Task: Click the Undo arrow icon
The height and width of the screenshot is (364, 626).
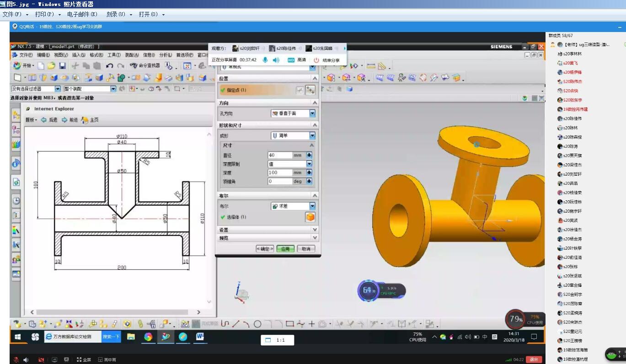Action: pyautogui.click(x=110, y=66)
